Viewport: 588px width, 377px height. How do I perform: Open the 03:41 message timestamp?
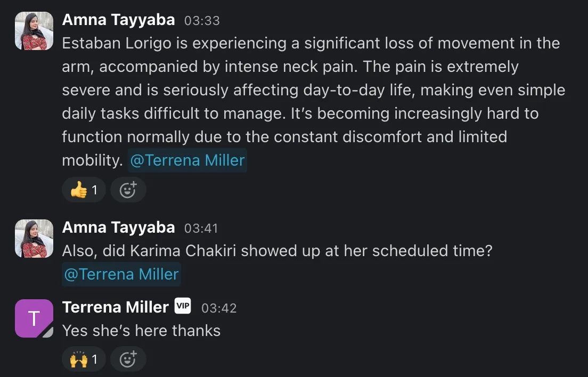201,228
